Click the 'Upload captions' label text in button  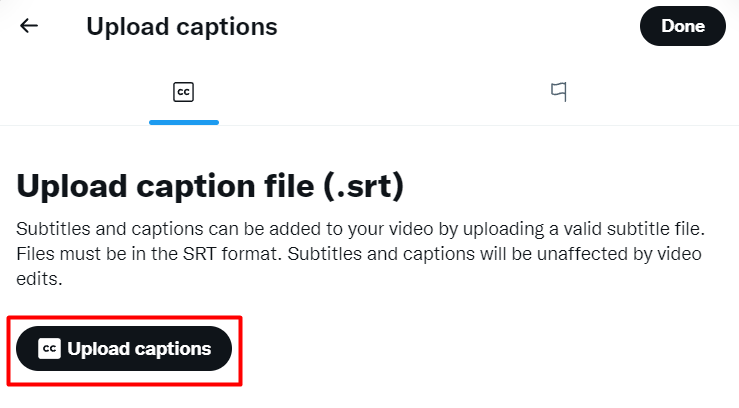(x=139, y=349)
